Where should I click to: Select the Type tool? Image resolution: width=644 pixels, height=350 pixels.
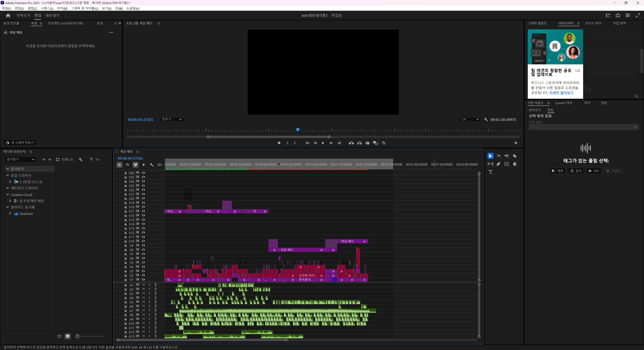point(491,172)
